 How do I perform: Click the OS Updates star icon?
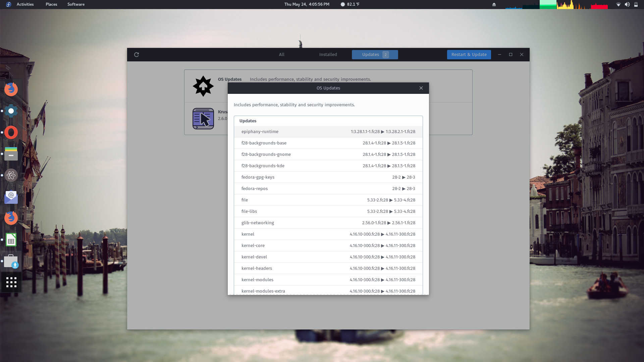[x=203, y=86]
